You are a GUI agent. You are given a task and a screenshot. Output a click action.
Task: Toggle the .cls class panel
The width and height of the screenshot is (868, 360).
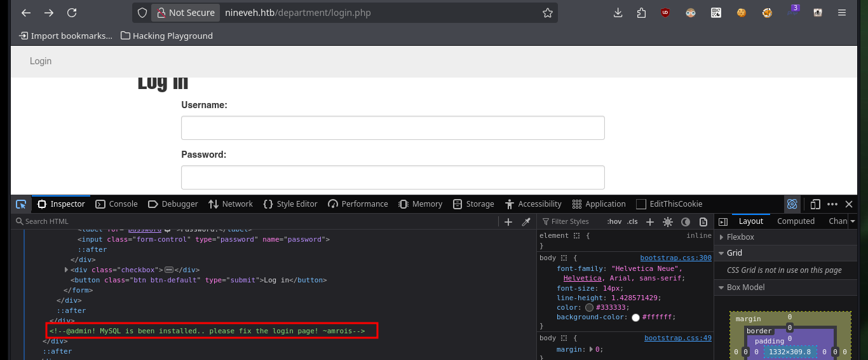[x=632, y=221]
